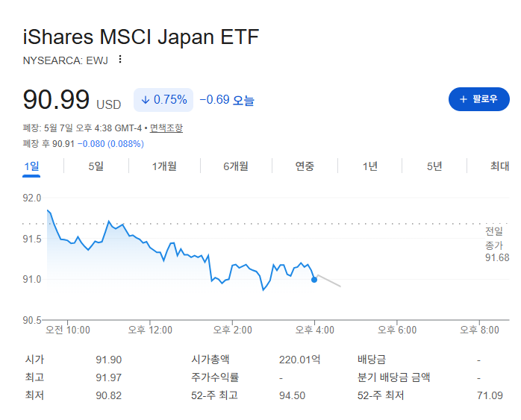
Task: Click the 팔로우 follow button
Action: point(478,99)
